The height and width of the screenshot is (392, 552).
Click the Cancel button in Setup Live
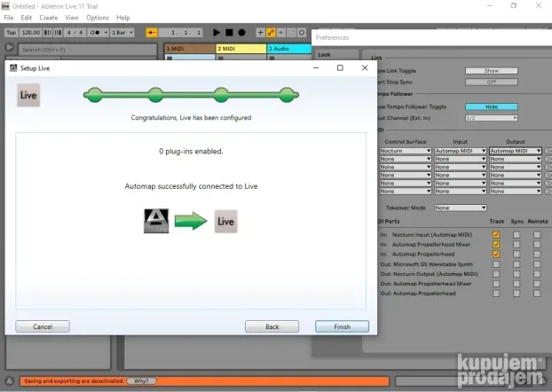click(x=43, y=326)
